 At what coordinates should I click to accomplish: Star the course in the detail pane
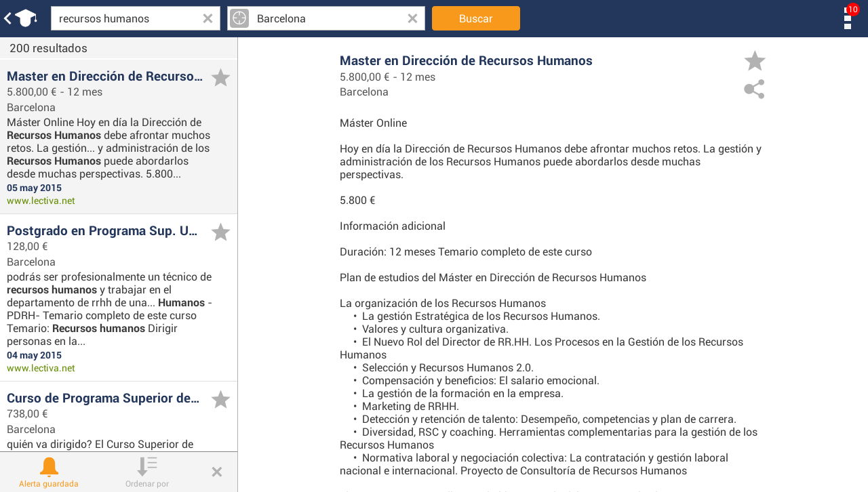click(x=755, y=61)
